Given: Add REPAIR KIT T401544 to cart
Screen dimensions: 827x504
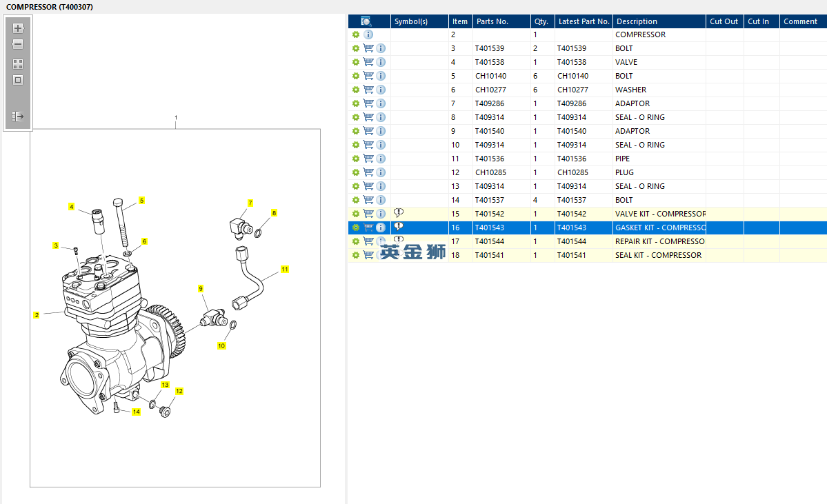Looking at the screenshot, I should (x=368, y=241).
